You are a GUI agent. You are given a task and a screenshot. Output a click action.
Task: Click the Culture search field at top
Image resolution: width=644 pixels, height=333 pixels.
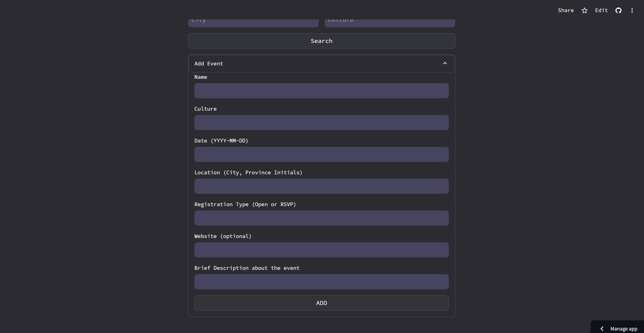(389, 23)
